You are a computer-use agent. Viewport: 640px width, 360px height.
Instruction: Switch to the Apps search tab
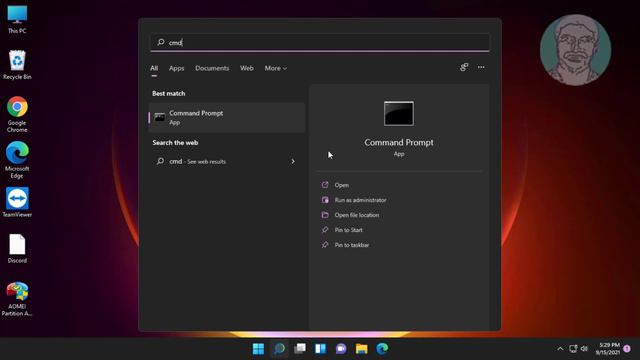176,68
